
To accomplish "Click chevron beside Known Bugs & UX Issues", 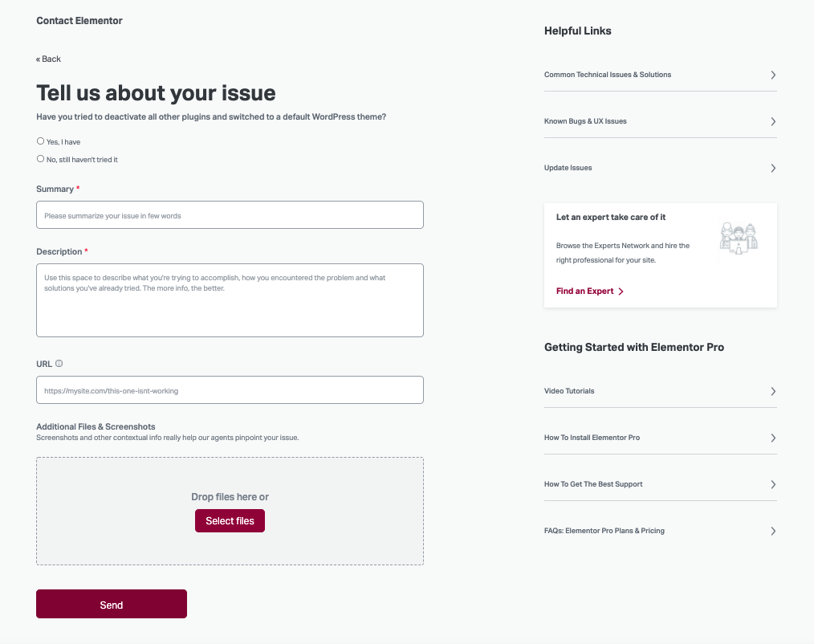I will (x=773, y=121).
